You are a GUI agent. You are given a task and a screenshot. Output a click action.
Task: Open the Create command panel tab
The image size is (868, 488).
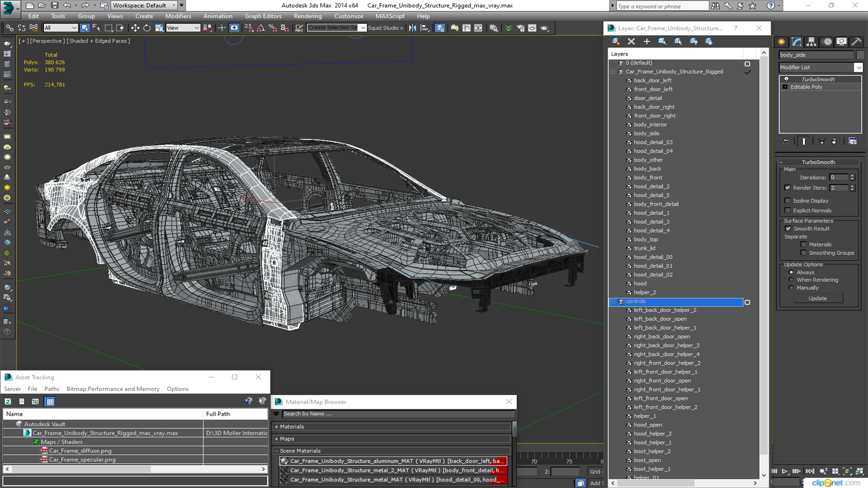(x=782, y=42)
